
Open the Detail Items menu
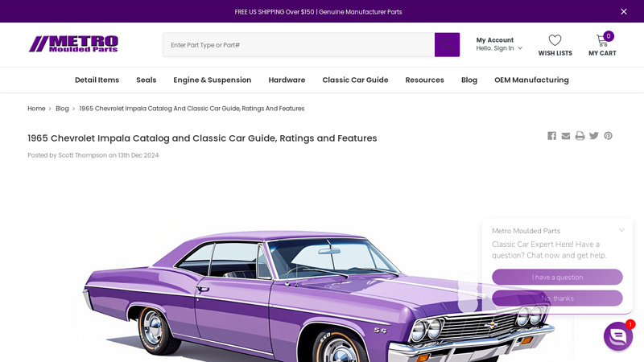point(97,80)
